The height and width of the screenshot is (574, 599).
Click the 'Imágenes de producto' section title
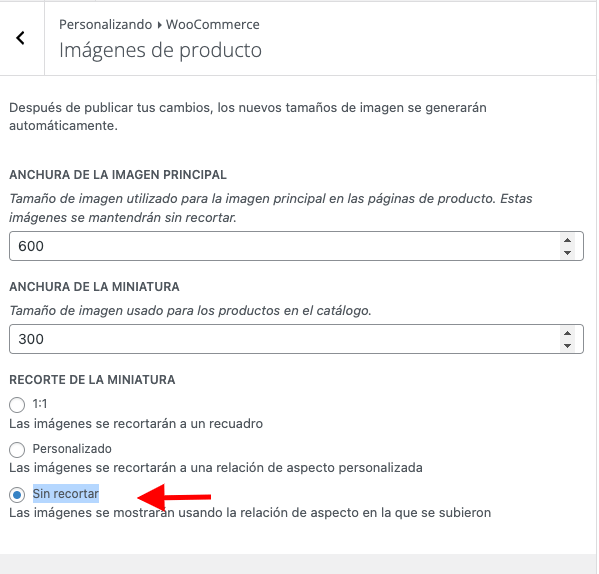(x=160, y=50)
